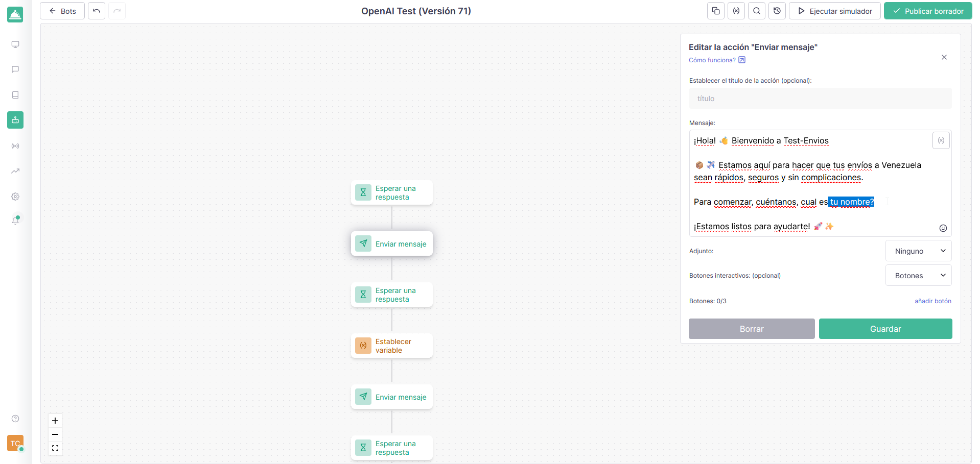
Task: Open the Botones interactivos dropdown
Action: (918, 275)
